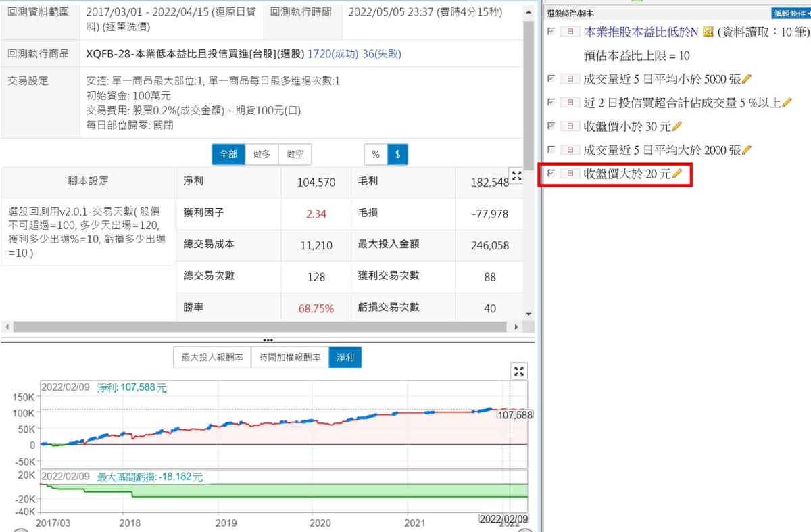The height and width of the screenshot is (532, 811).
Task: Open the 日 frequency selector for 近2日投信買超
Action: [570, 103]
